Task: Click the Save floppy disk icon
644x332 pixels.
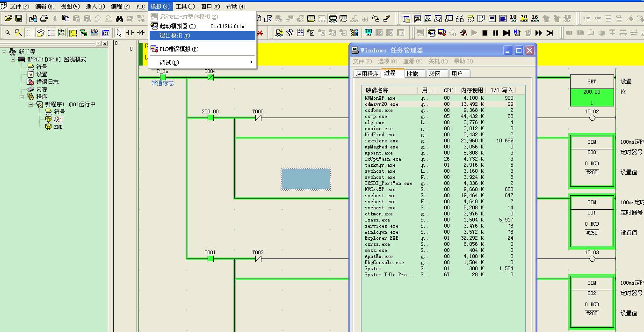Action: 19,19
